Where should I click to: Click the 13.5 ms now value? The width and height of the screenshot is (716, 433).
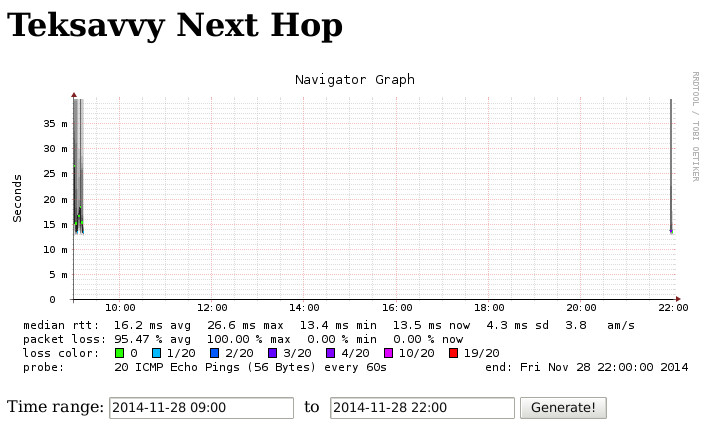pos(432,325)
